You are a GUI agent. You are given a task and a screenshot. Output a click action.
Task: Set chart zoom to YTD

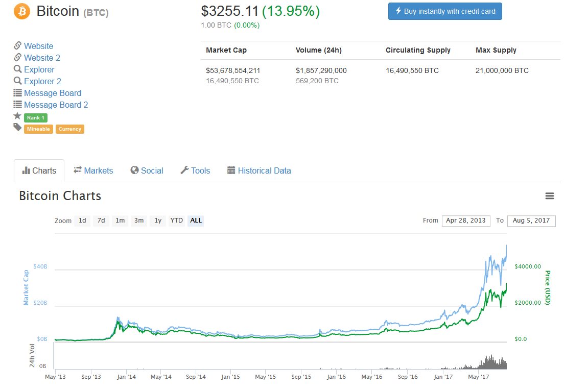click(177, 221)
